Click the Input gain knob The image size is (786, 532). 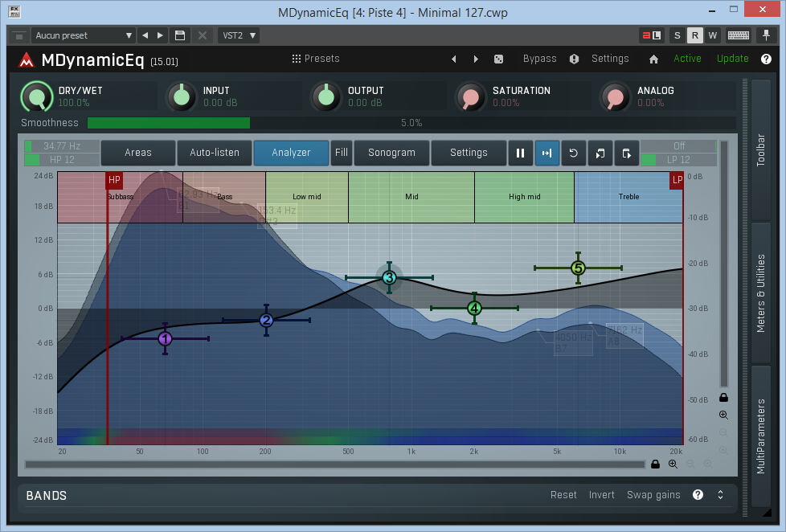[181, 96]
